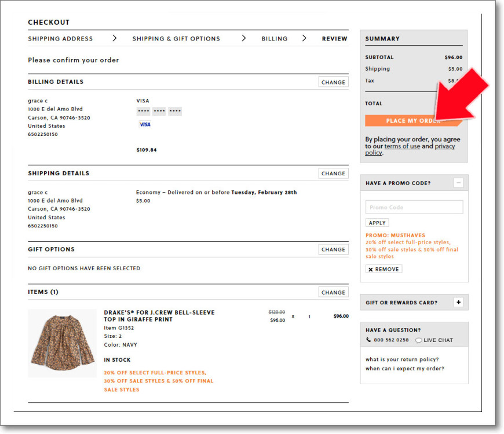This screenshot has width=504, height=434.
Task: Collapse the promo code section with minus
Action: pos(459,183)
